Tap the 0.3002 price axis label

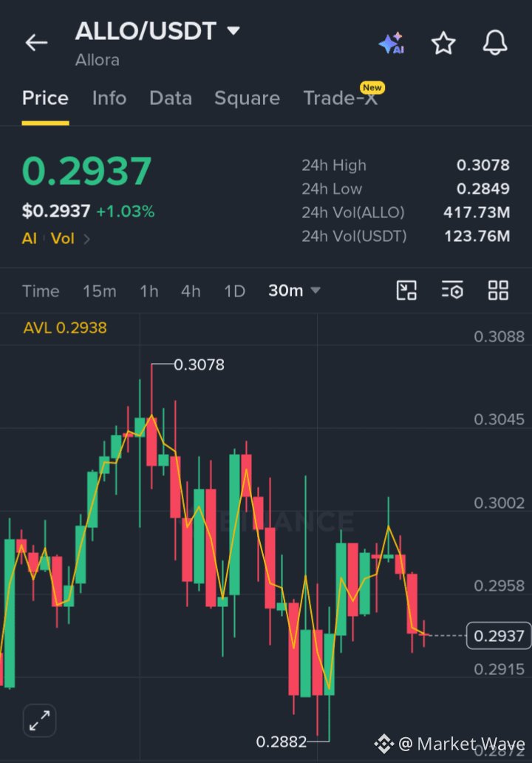499,503
